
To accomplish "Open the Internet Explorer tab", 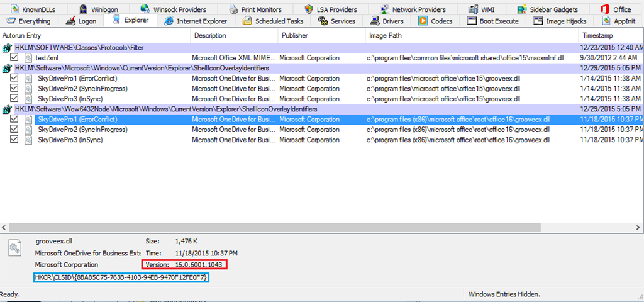I will pos(196,21).
